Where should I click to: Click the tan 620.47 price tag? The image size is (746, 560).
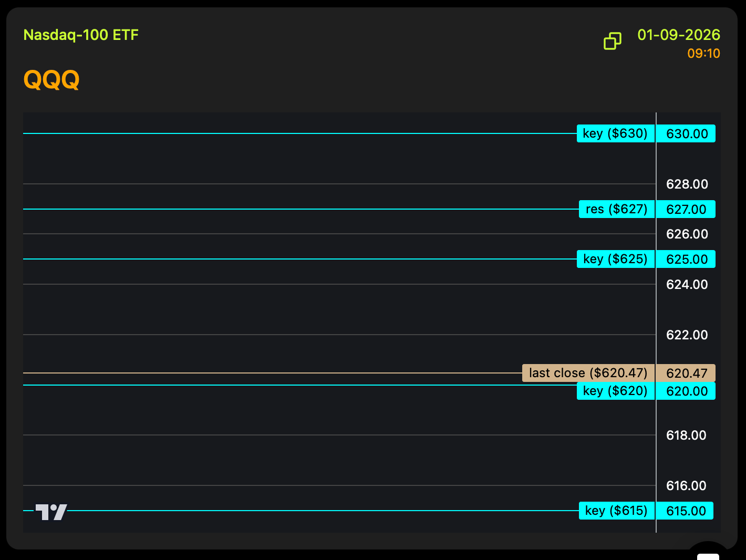686,374
